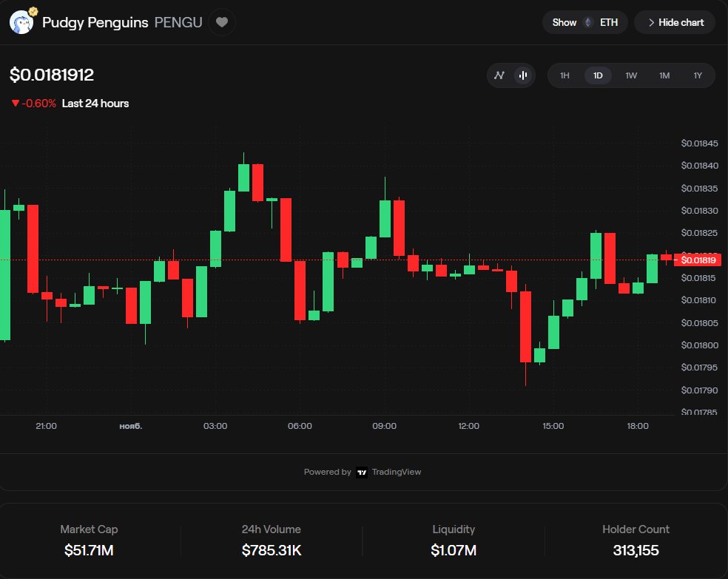The height and width of the screenshot is (579, 728).
Task: Click the 09:00 time axis label
Action: [385, 426]
